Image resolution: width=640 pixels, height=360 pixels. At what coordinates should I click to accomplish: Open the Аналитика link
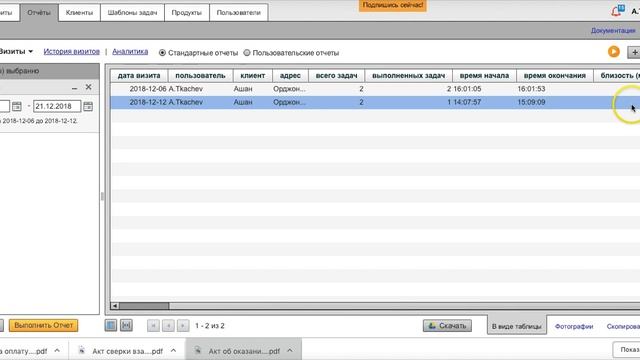coord(130,51)
